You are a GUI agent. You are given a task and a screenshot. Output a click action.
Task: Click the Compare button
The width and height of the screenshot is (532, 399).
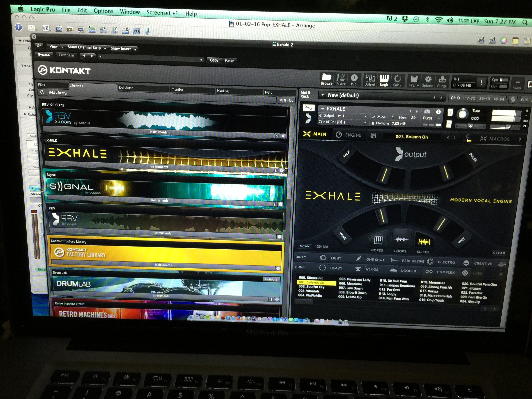66,55
